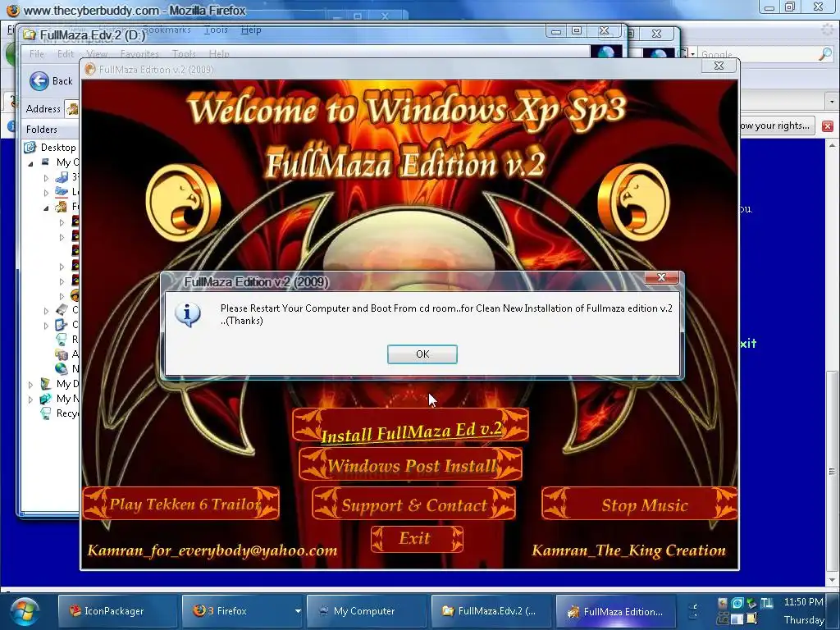The height and width of the screenshot is (630, 840).
Task: Click the Back arrow in the Explorer window
Action: coord(39,81)
